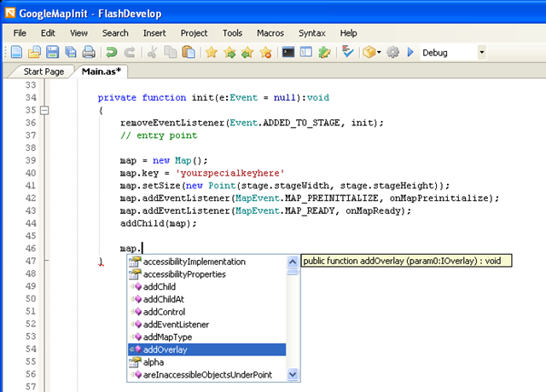Copy selection using toolbar icon
This screenshot has width=546, height=392.
pyautogui.click(x=171, y=52)
